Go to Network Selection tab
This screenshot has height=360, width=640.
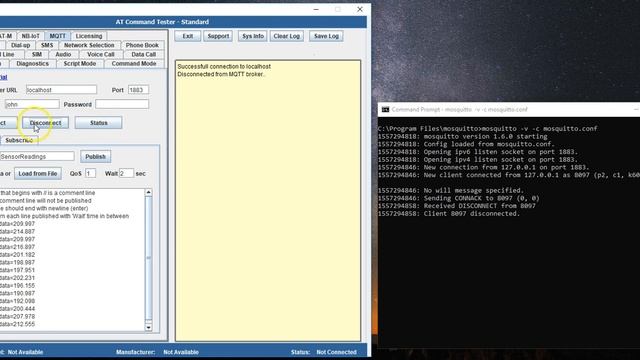click(89, 45)
